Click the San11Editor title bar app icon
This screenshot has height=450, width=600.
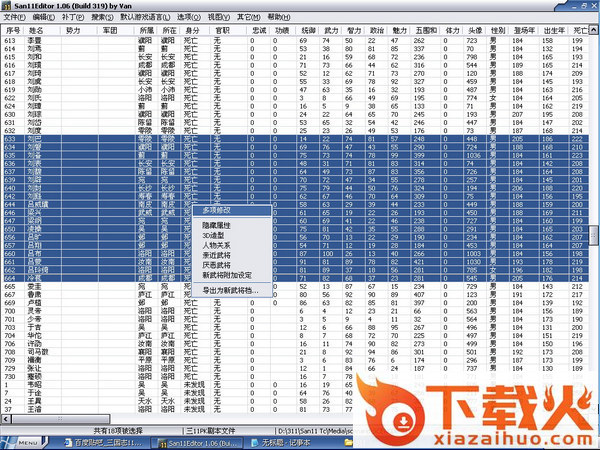point(6,6)
